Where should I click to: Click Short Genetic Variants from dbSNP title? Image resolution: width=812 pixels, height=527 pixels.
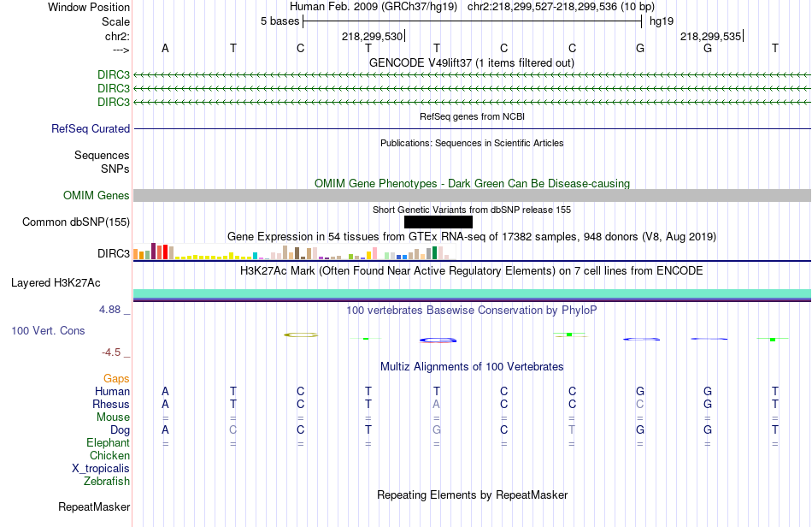tap(472, 210)
